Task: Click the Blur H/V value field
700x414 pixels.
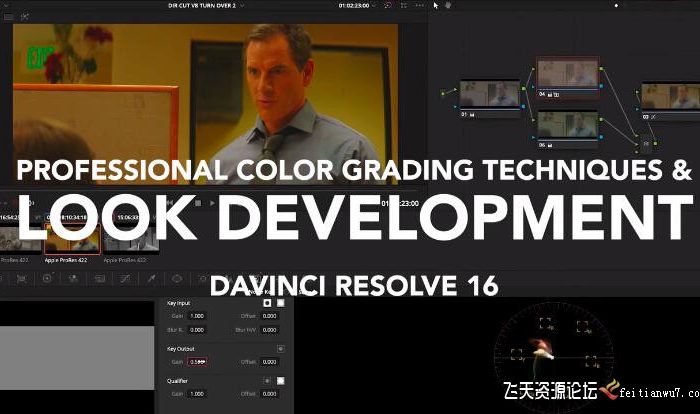Action: click(269, 330)
